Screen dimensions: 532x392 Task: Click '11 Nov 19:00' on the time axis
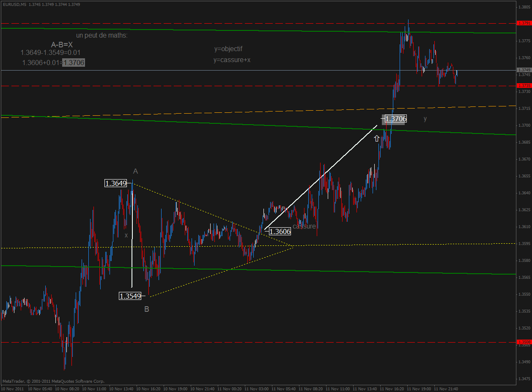coord(419,389)
